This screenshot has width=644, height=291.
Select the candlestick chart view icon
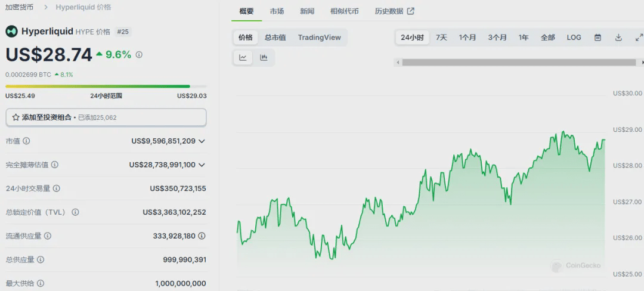[x=264, y=57]
